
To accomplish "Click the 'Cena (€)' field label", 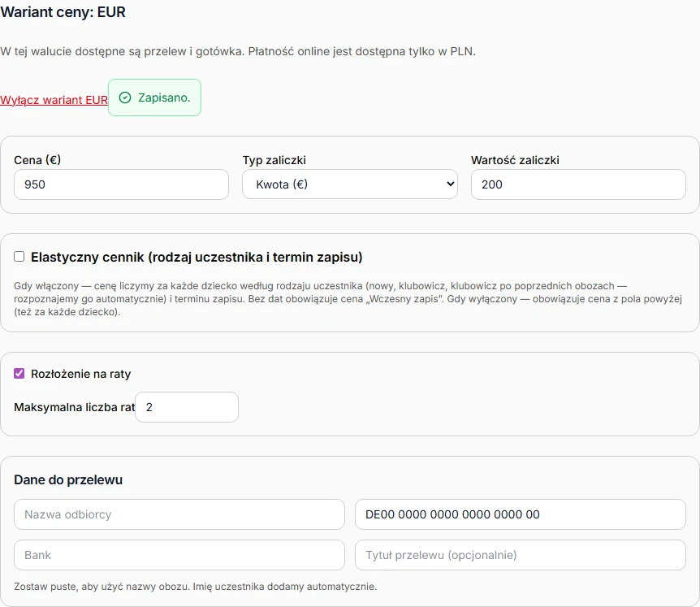I will coord(37,160).
